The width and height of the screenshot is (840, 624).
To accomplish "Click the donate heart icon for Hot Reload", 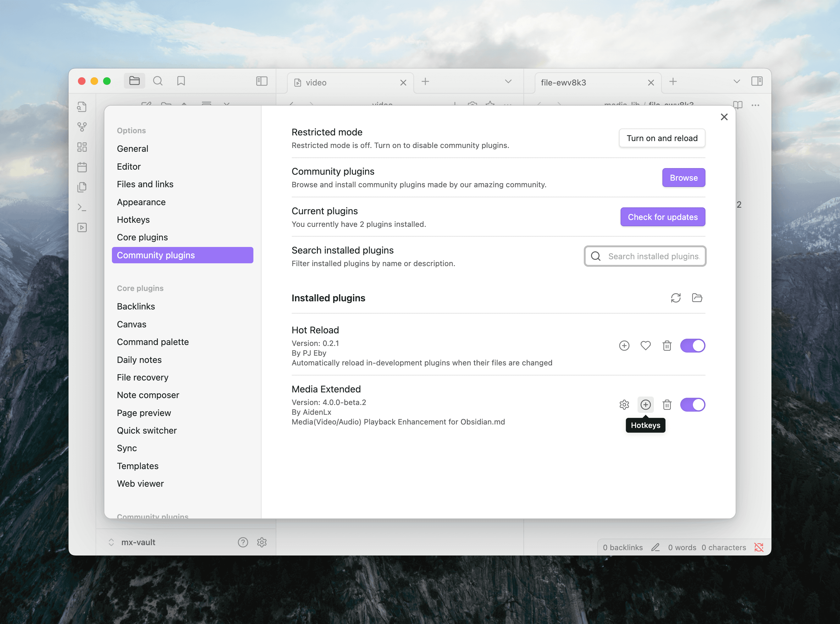I will click(x=645, y=346).
